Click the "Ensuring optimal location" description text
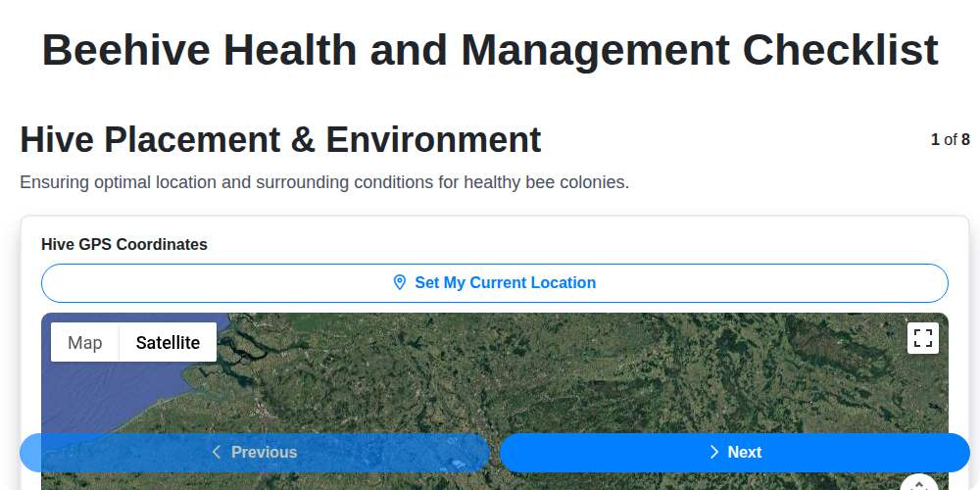The image size is (980, 490). tap(324, 182)
